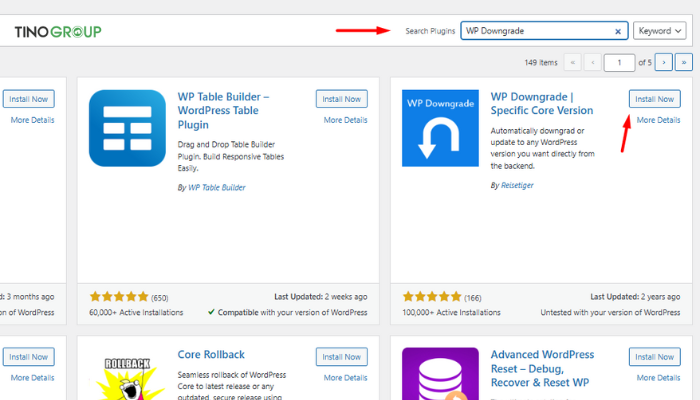View More Details for WP Table Builder
Image resolution: width=700 pixels, height=400 pixels.
(346, 120)
